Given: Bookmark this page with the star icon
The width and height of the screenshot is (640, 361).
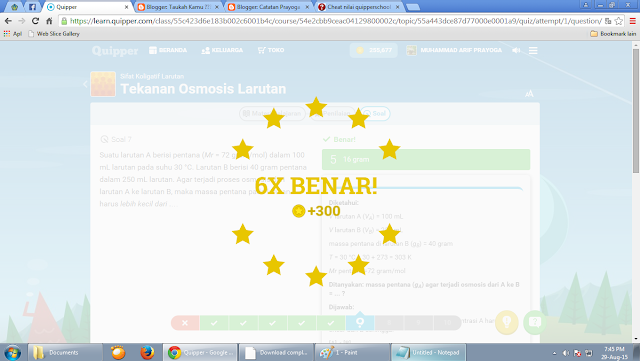Looking at the screenshot, I should [619, 21].
